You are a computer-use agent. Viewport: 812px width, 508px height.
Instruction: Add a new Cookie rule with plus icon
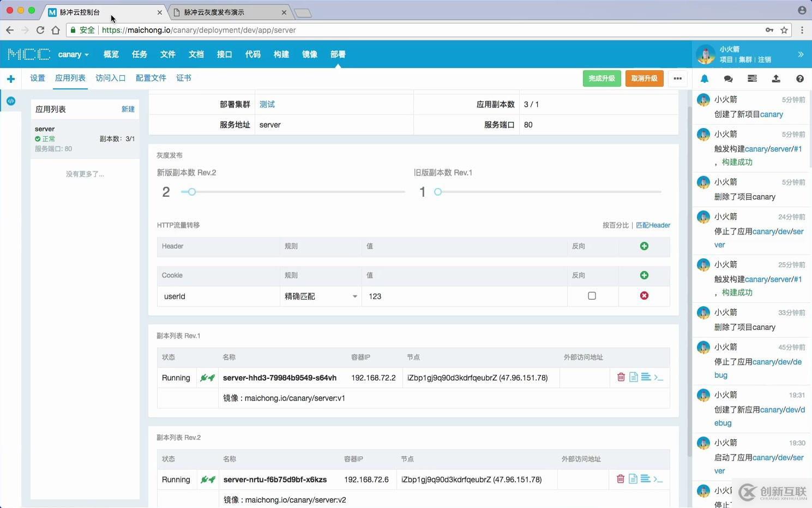pos(644,275)
